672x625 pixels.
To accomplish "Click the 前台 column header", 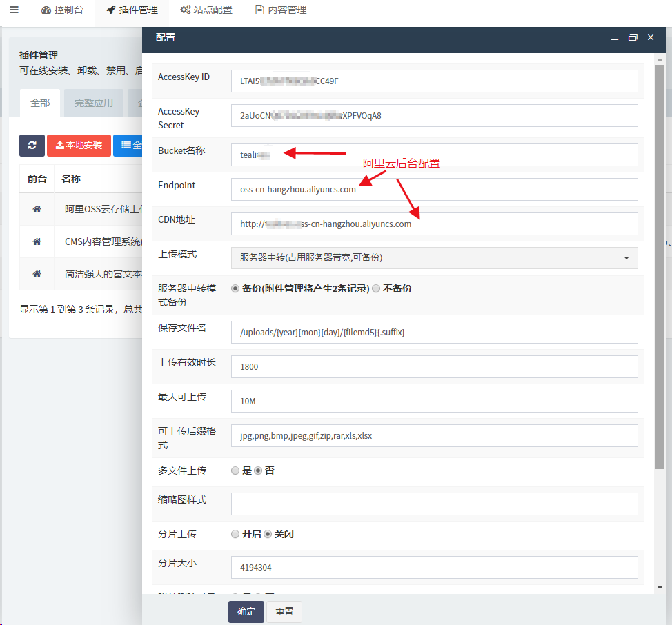I will [x=37, y=179].
